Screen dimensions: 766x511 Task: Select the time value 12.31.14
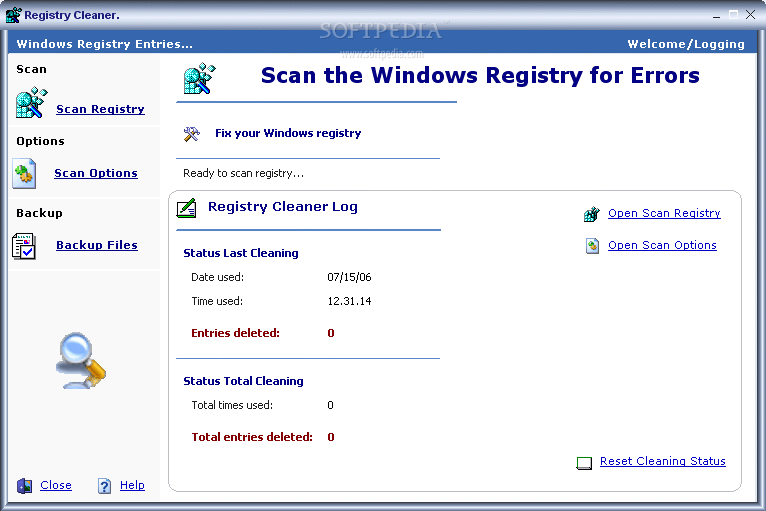pos(349,301)
